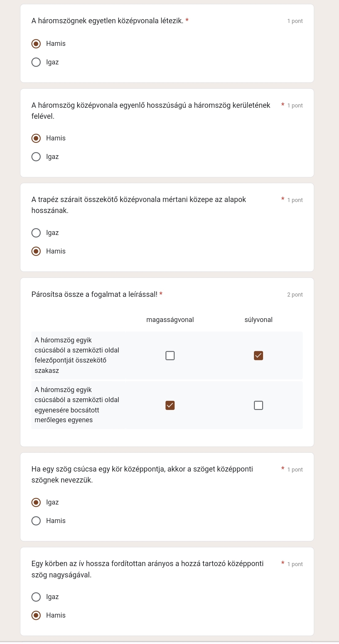Image resolution: width=339 pixels, height=644 pixels.
Task: Uncheck magasságvonal for the 'merőleges egyenes' row
Action: (170, 405)
